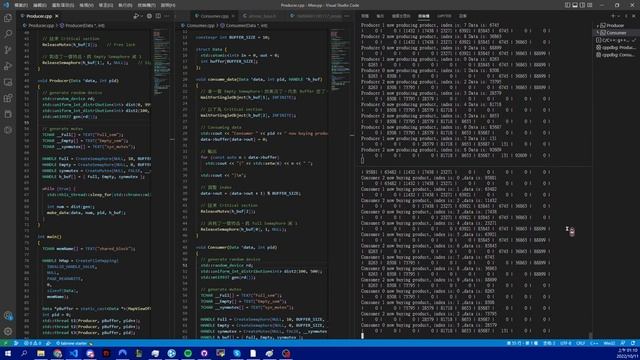Open Chrome from the taskbar
The width and height of the screenshot is (640, 360).
57,353
